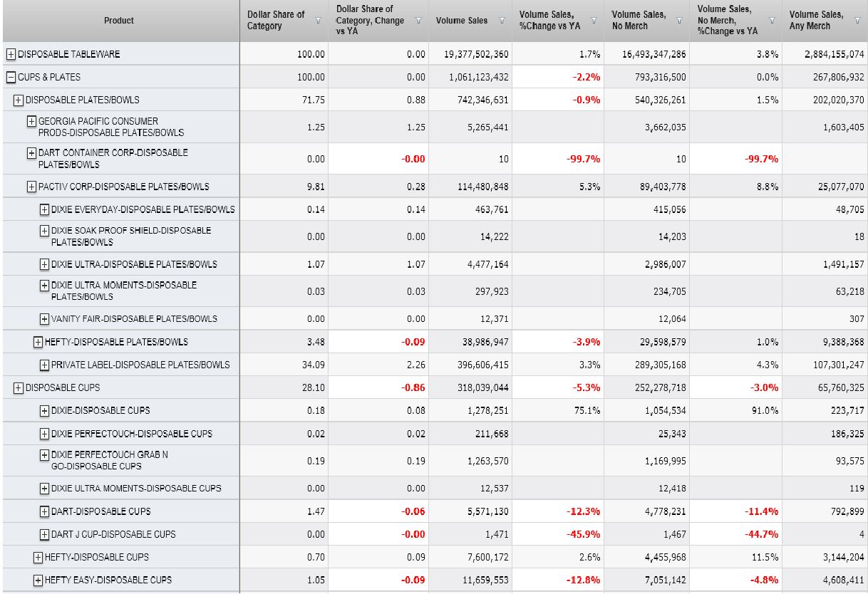Open filter icon on Dollar Share of Category column

[318, 21]
